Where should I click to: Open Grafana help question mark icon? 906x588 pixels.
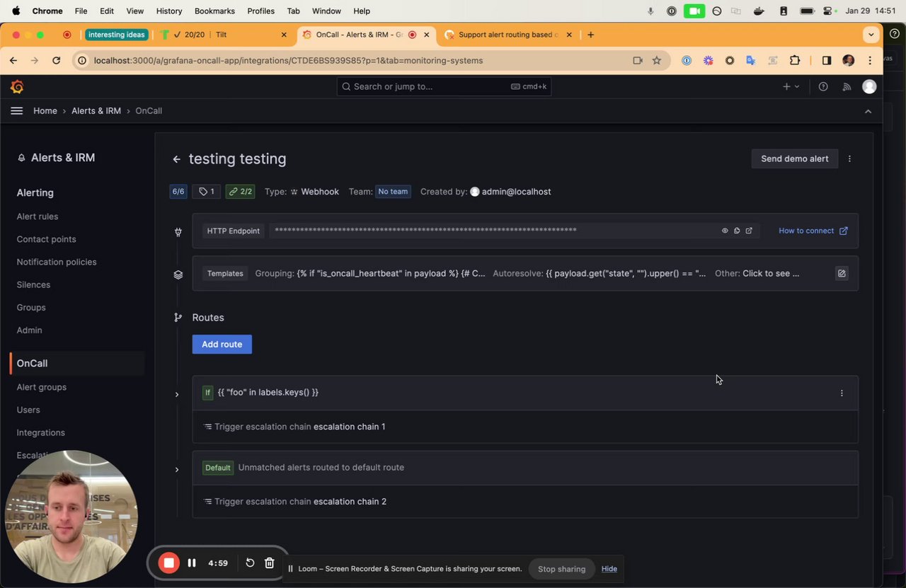point(823,86)
